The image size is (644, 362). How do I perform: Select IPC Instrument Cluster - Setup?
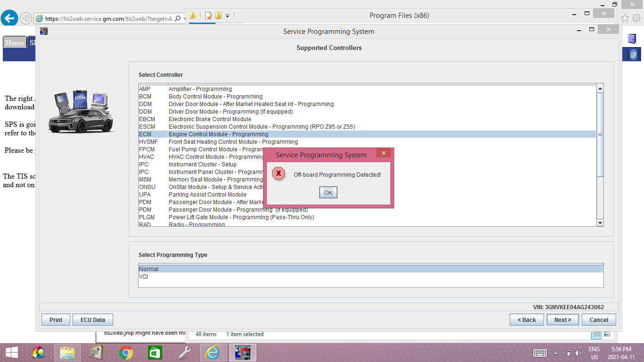(367, 165)
